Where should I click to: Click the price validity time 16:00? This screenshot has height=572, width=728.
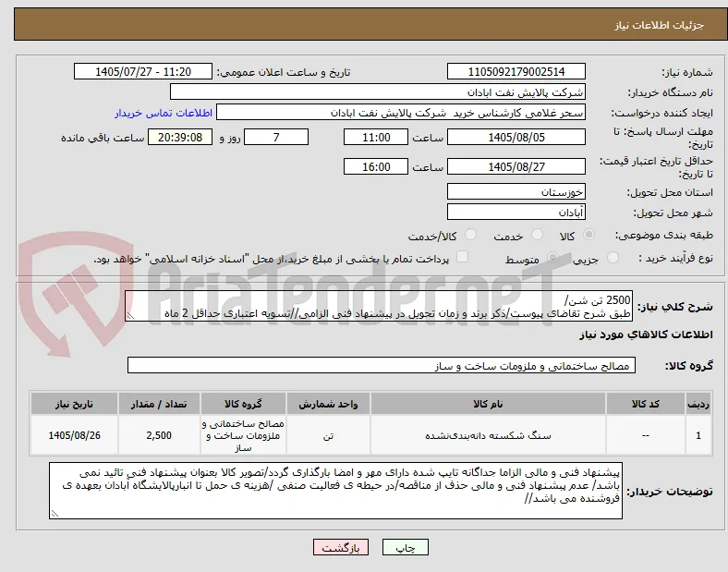click(376, 166)
